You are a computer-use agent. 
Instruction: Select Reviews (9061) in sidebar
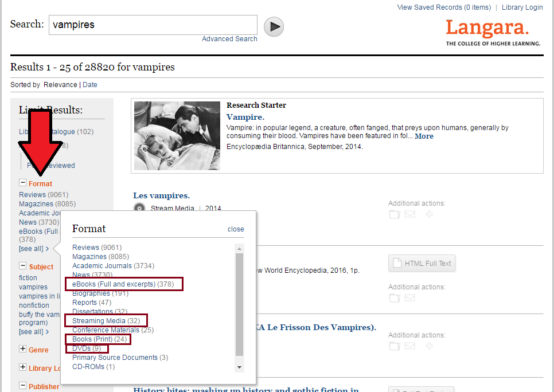coord(44,195)
